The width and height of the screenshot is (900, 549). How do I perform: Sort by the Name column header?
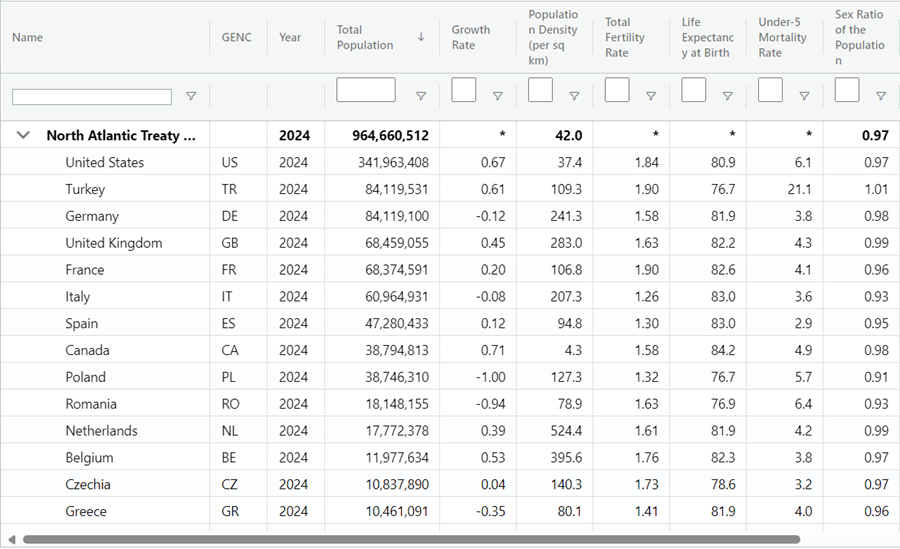28,37
